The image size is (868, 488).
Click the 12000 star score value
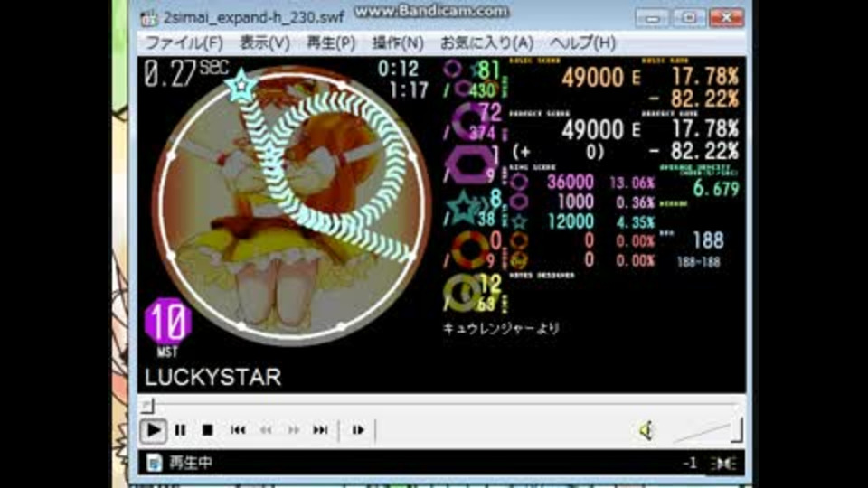pyautogui.click(x=571, y=221)
